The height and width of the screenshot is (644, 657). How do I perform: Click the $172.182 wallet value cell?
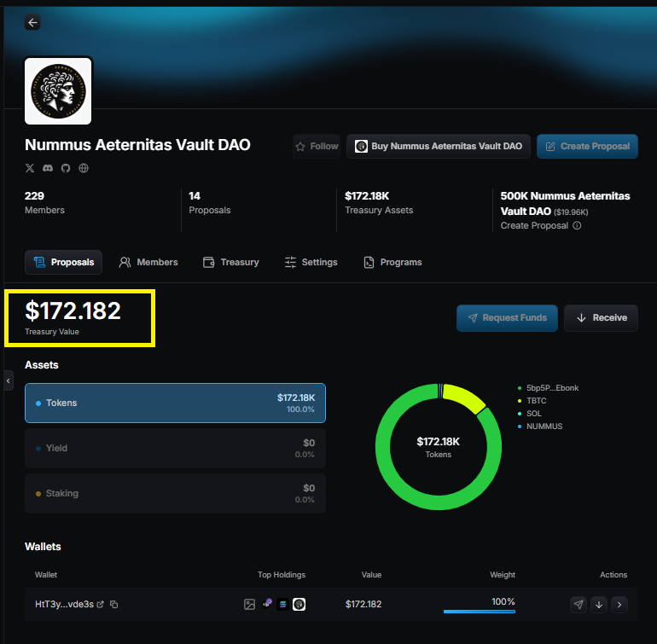(x=363, y=604)
